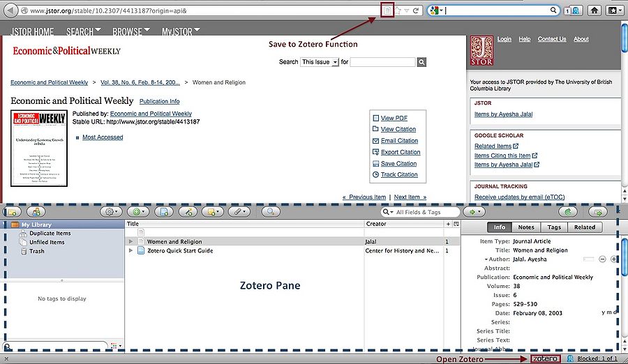Add item by identifier wand icon
The image size is (628, 364).
click(x=188, y=212)
